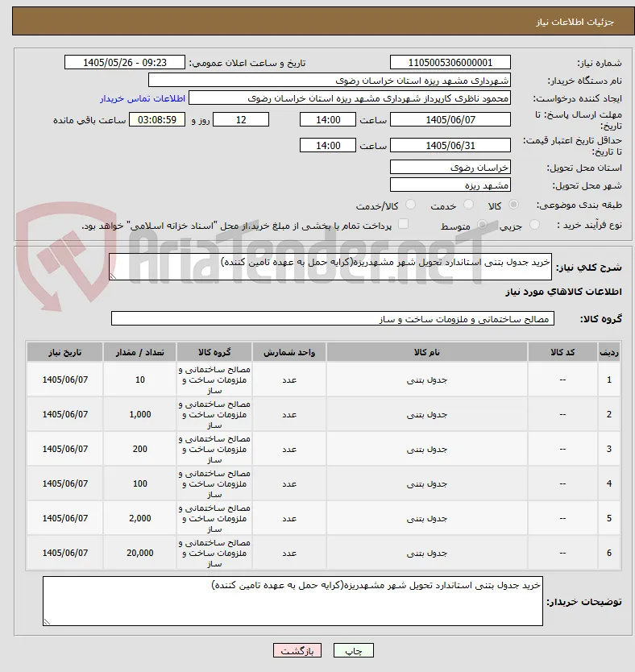Click جدول بتنی name in row 6

pos(427,554)
